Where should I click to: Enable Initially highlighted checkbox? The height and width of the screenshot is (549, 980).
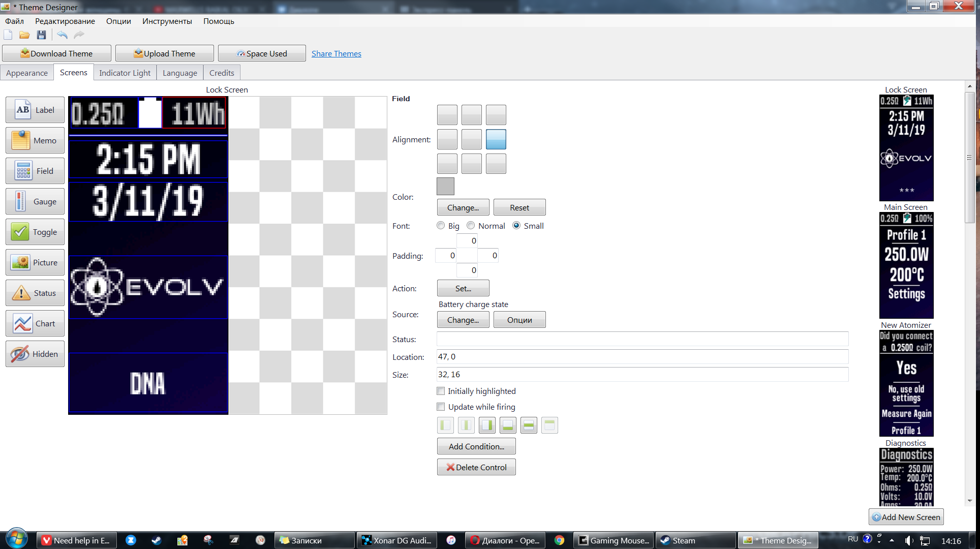click(x=441, y=391)
